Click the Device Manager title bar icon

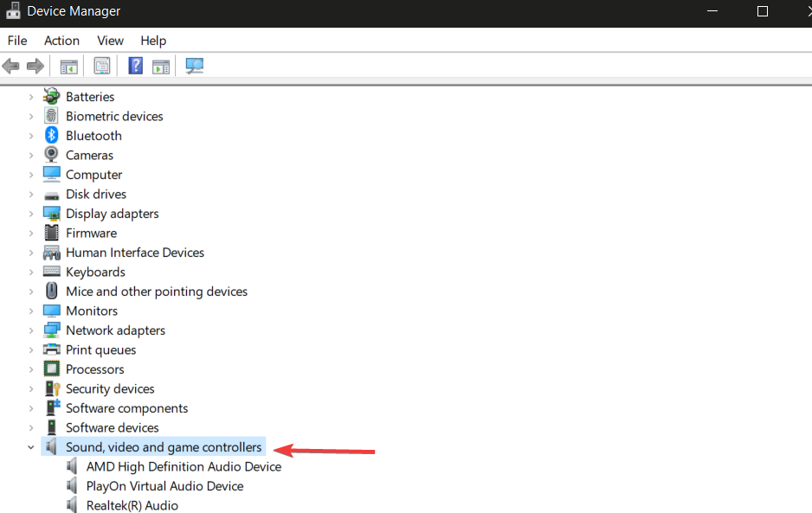pos(12,10)
